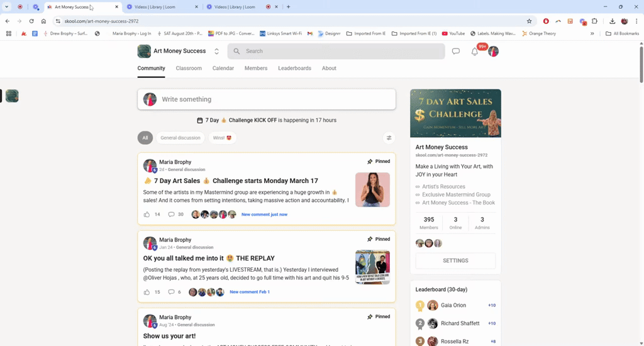
Task: Click the Art Money Success group logo
Action: pyautogui.click(x=144, y=52)
